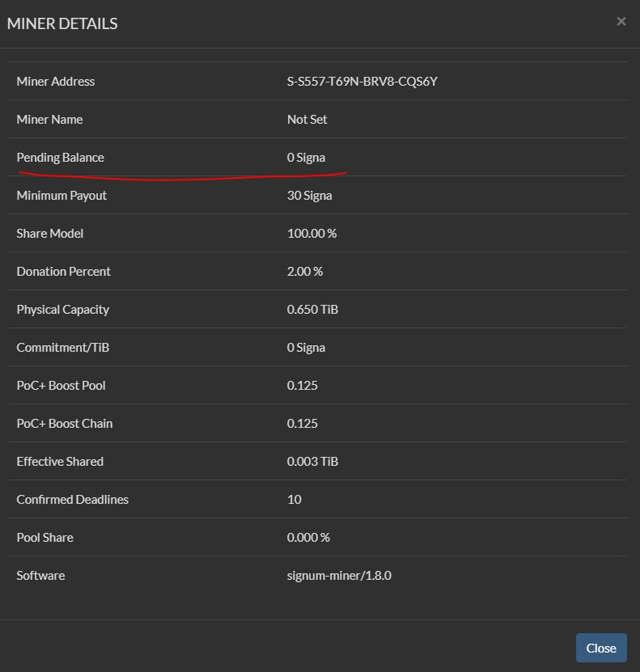Click the Minimum Payout row label

click(x=61, y=196)
